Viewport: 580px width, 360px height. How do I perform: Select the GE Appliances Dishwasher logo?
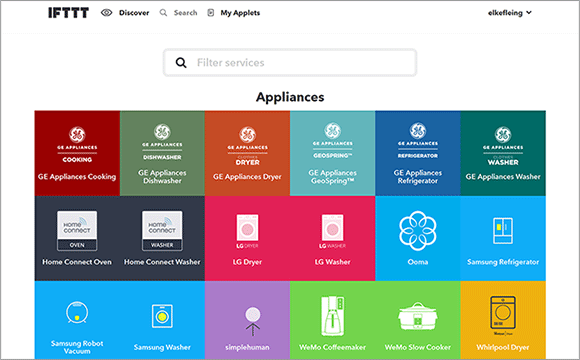(x=162, y=142)
